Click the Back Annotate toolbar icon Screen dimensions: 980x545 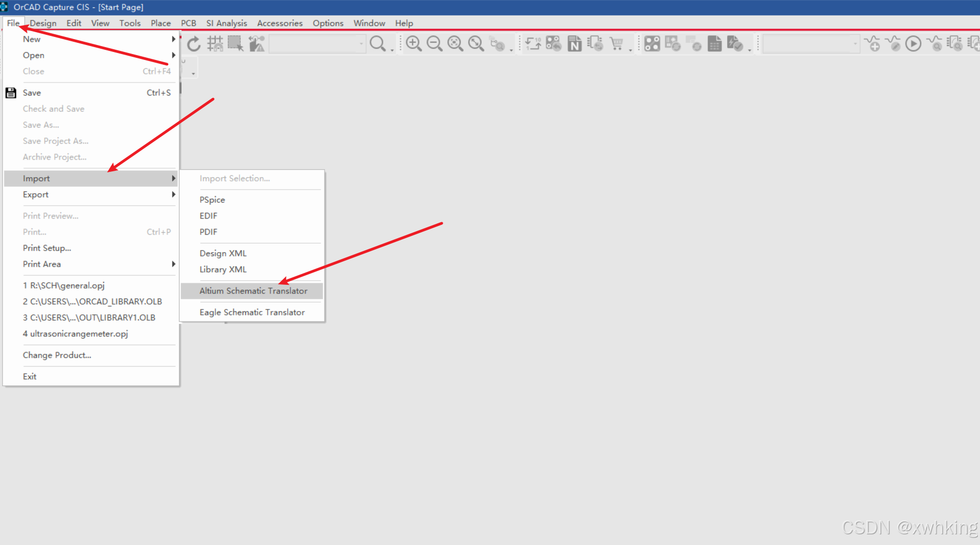tap(554, 43)
